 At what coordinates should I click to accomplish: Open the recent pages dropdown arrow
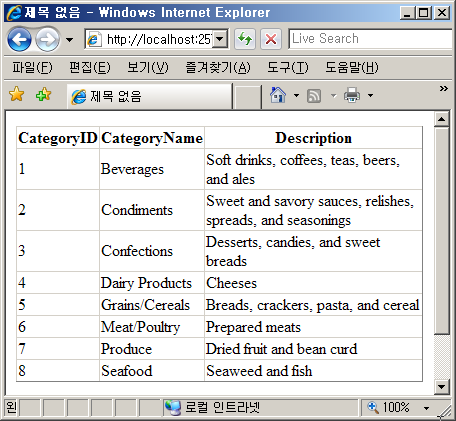69,40
